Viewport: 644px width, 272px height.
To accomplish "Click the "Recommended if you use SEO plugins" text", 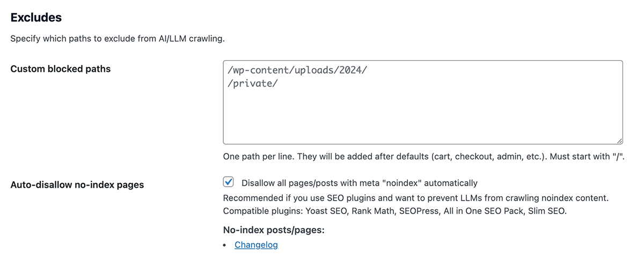I will (x=416, y=198).
